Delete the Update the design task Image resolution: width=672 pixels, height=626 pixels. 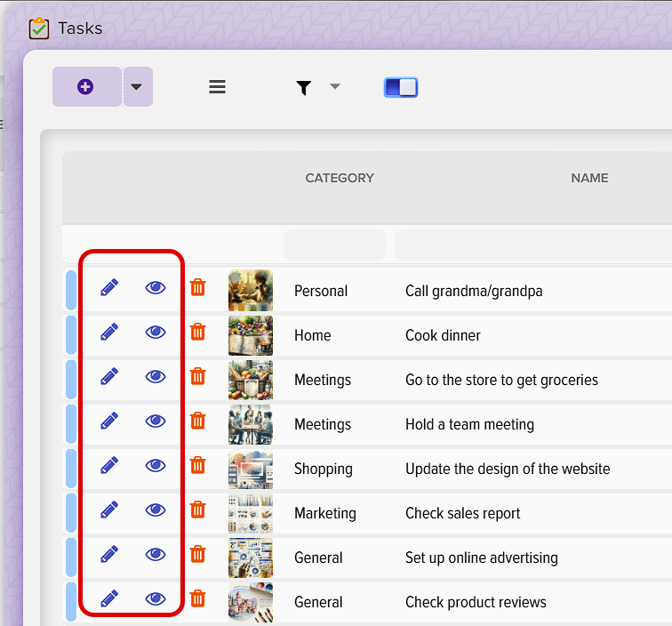point(197,465)
